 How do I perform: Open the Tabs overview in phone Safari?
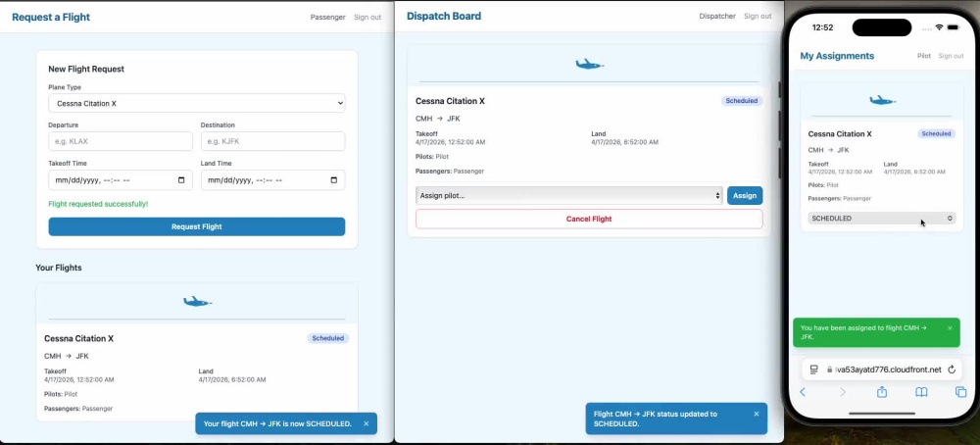click(x=960, y=392)
